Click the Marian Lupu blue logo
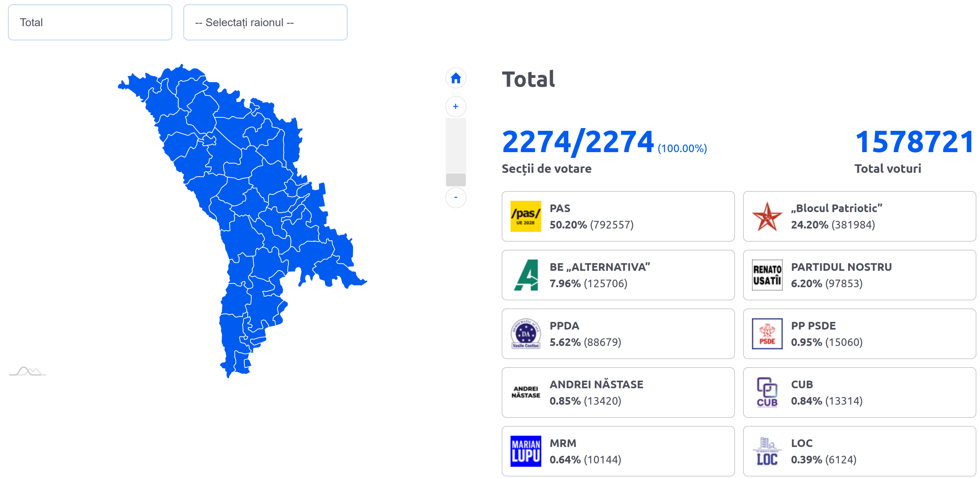 525,451
